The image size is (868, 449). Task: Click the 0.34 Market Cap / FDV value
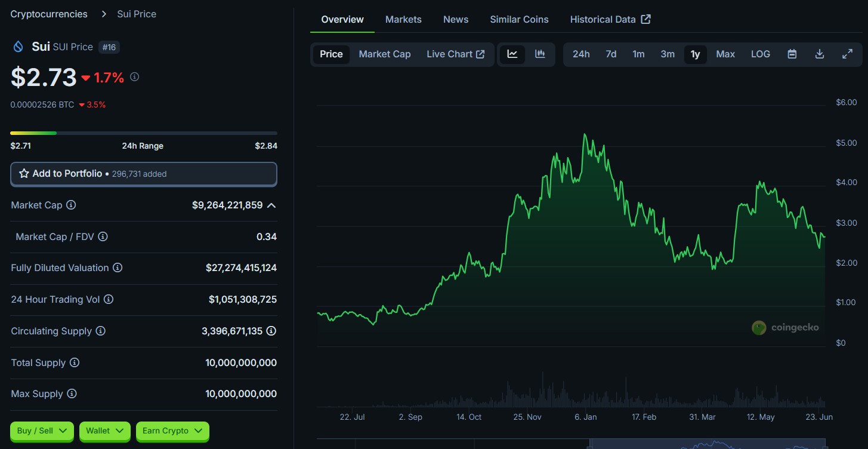click(x=267, y=236)
